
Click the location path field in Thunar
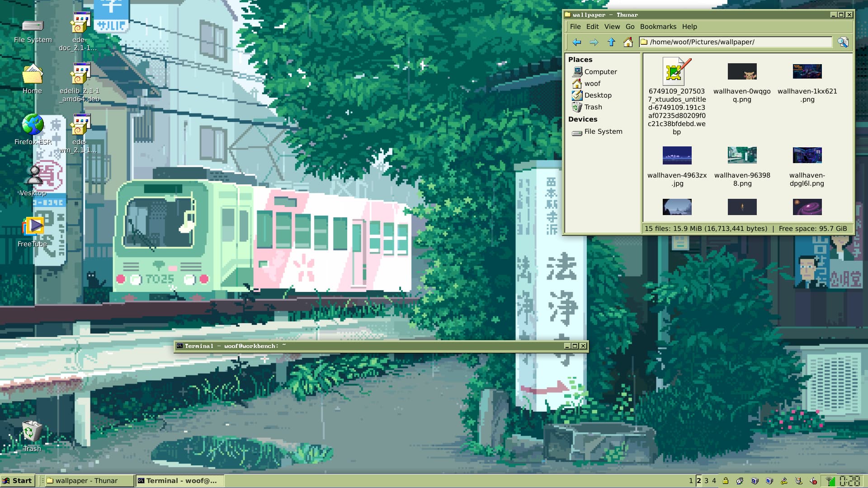click(x=736, y=42)
